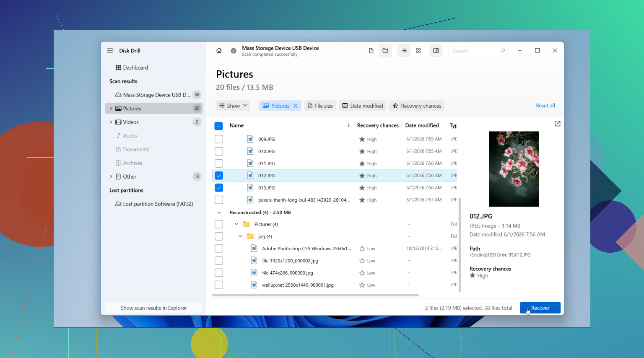The height and width of the screenshot is (358, 644).
Task: Select the list view layout icon
Action: (404, 51)
